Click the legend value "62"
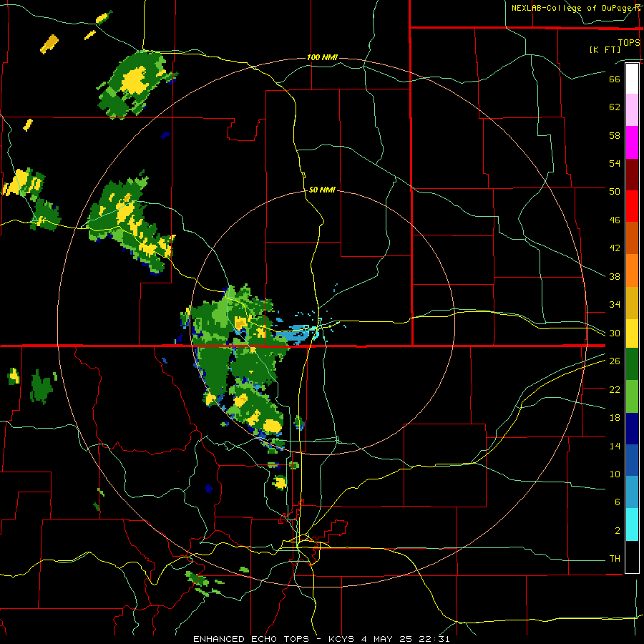The image size is (644, 644). click(615, 107)
